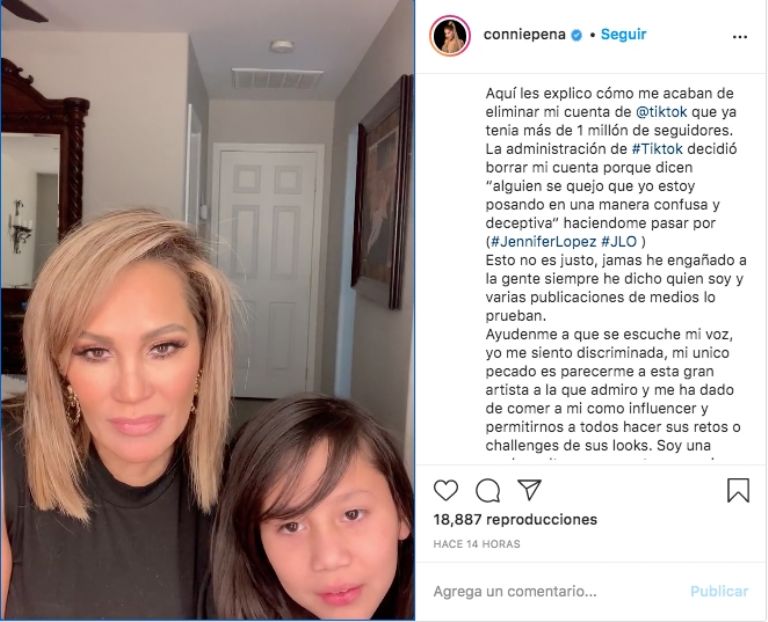Share post with the paper plane icon
The width and height of the screenshot is (768, 622).
click(x=529, y=489)
